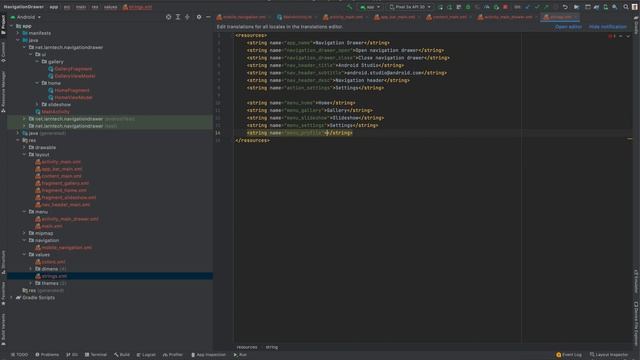This screenshot has height=360, width=640.
Task: Toggle the Resource Manager side tab
Action: (x=3, y=92)
